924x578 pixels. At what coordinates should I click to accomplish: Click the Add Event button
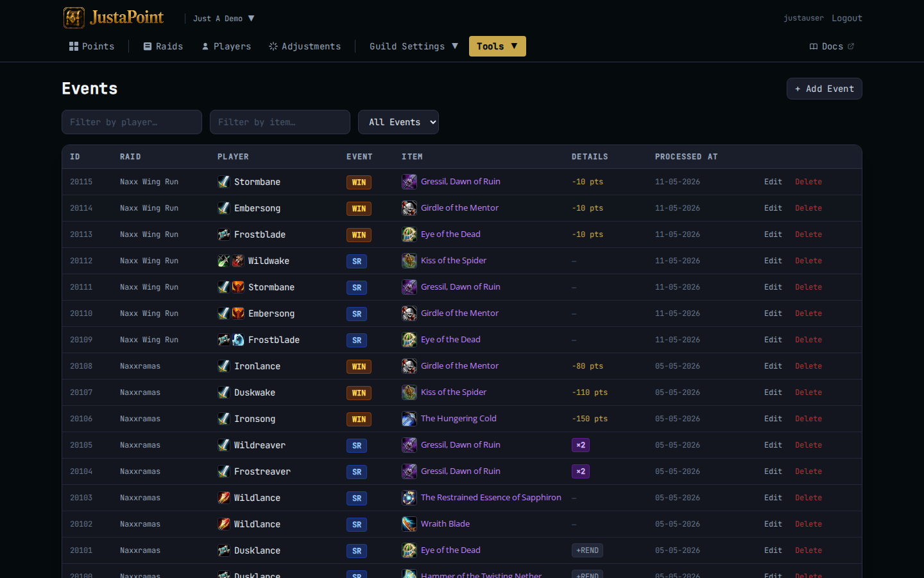pos(825,89)
